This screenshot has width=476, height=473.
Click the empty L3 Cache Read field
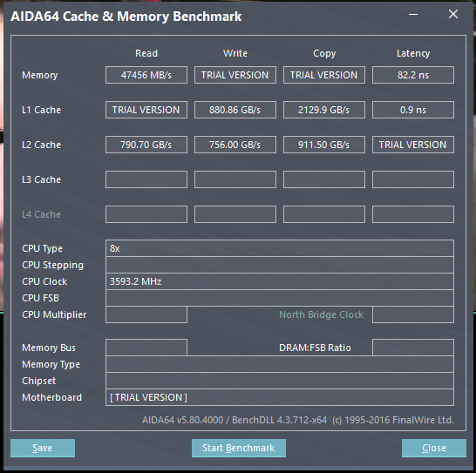pos(146,179)
